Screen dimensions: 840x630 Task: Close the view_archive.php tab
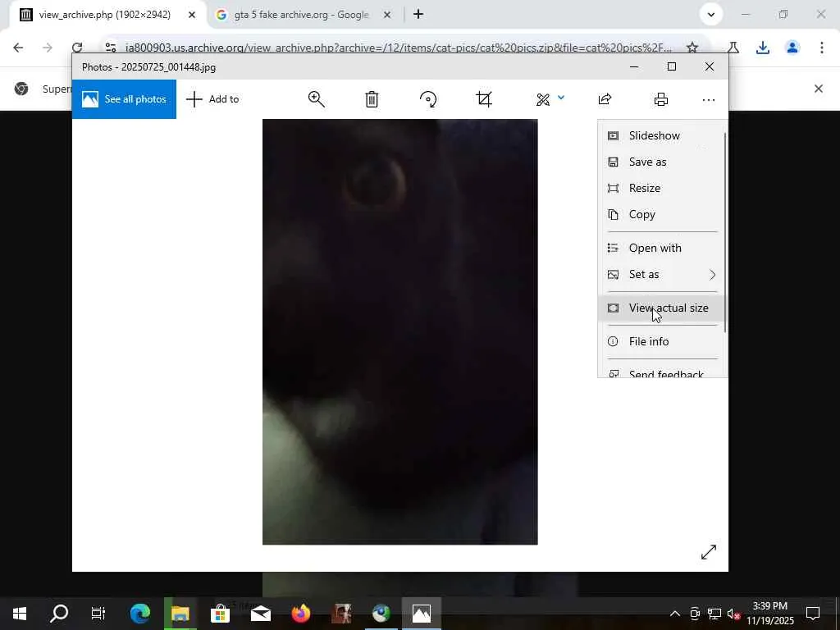click(x=192, y=15)
